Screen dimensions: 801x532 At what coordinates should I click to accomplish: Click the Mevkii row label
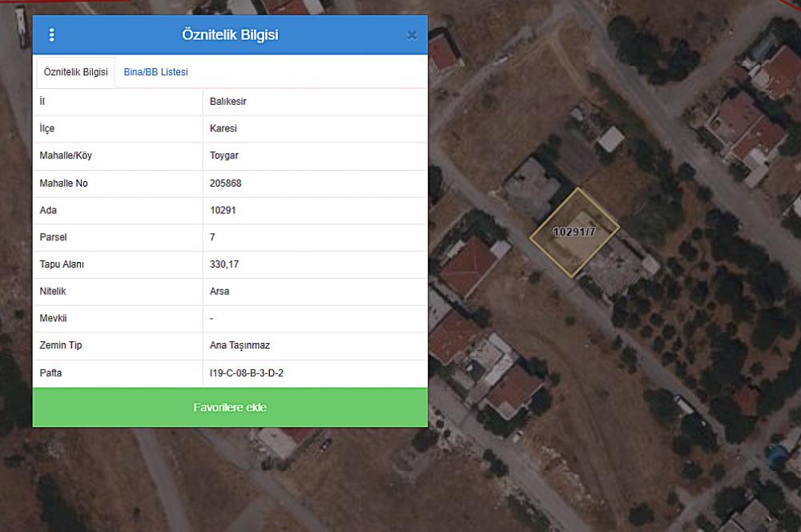click(53, 318)
